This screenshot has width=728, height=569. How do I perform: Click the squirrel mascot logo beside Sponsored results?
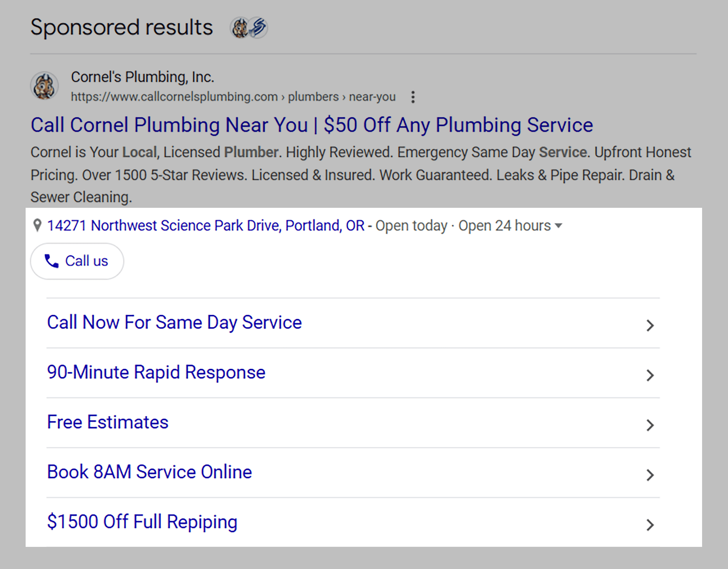click(240, 28)
